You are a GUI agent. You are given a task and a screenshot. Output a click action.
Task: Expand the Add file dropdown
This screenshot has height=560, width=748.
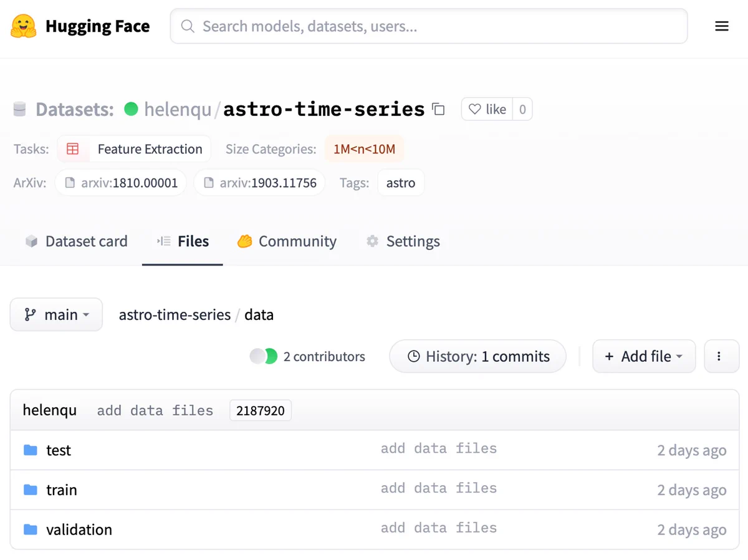point(644,356)
